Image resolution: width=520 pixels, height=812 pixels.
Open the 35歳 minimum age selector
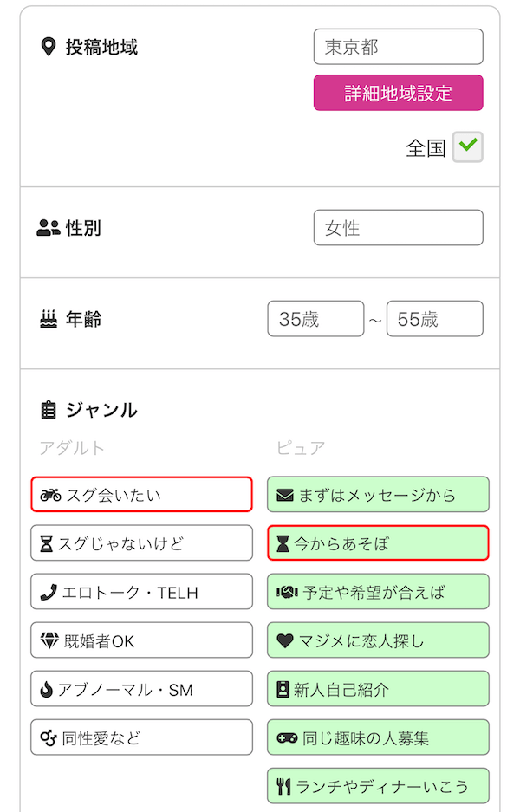click(315, 318)
